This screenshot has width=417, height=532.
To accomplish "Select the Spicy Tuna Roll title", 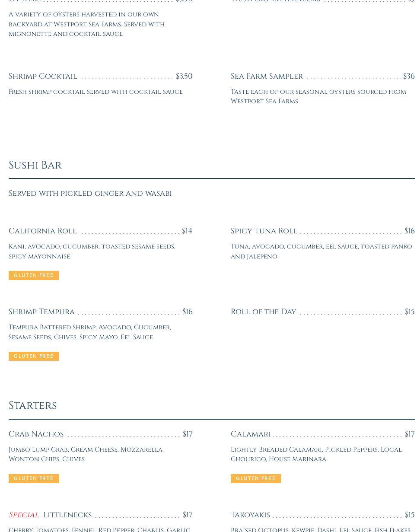I will tap(264, 231).
